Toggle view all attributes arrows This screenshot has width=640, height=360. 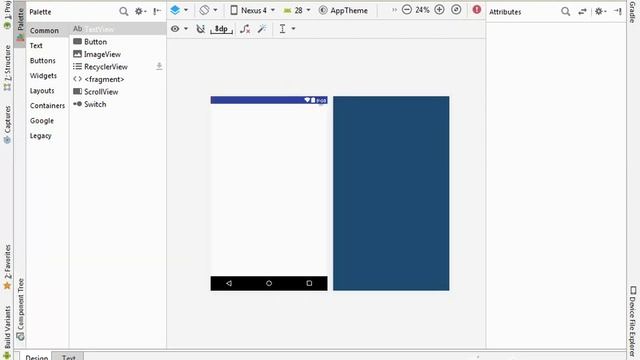[x=582, y=11]
